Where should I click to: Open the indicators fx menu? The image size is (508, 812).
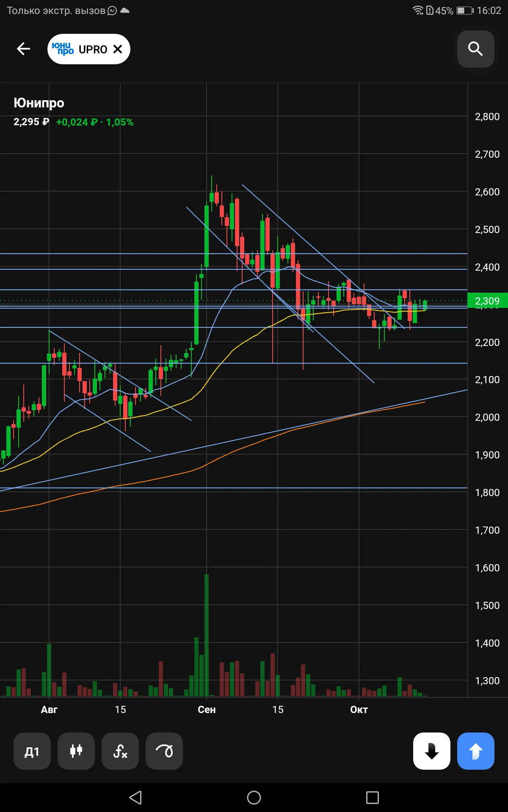[x=120, y=751]
